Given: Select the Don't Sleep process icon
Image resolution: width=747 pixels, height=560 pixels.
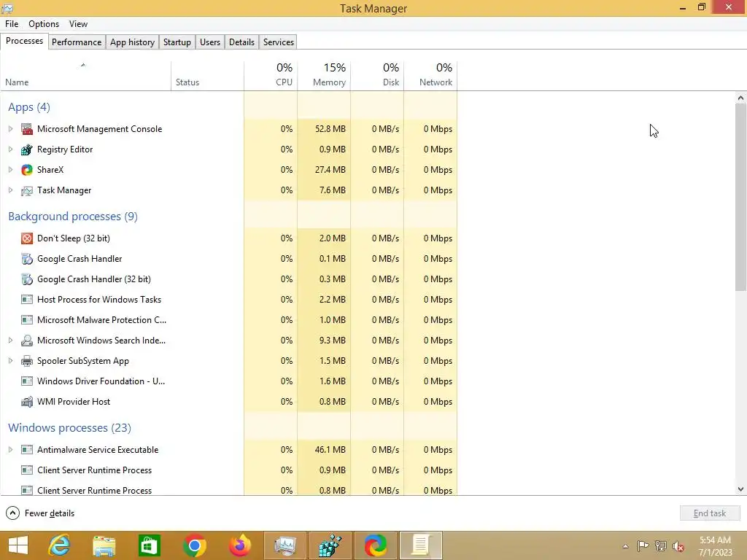Looking at the screenshot, I should [27, 238].
